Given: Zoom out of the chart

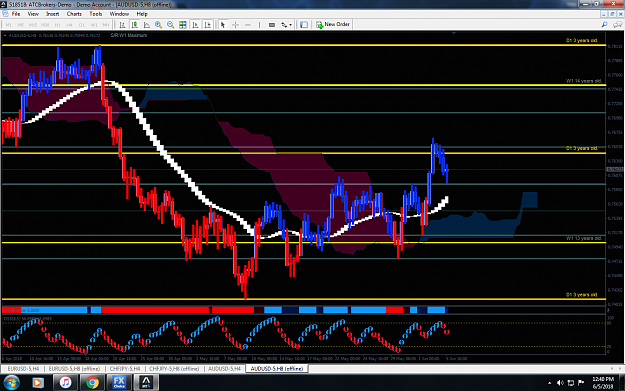Looking at the screenshot, I should pyautogui.click(x=171, y=25).
